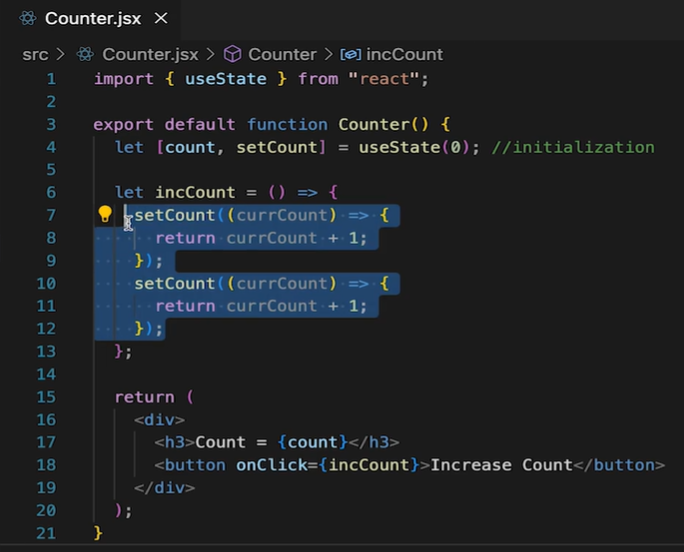Click the opening <div> tag on line 16
Image resolution: width=684 pixels, height=552 pixels.
(159, 419)
